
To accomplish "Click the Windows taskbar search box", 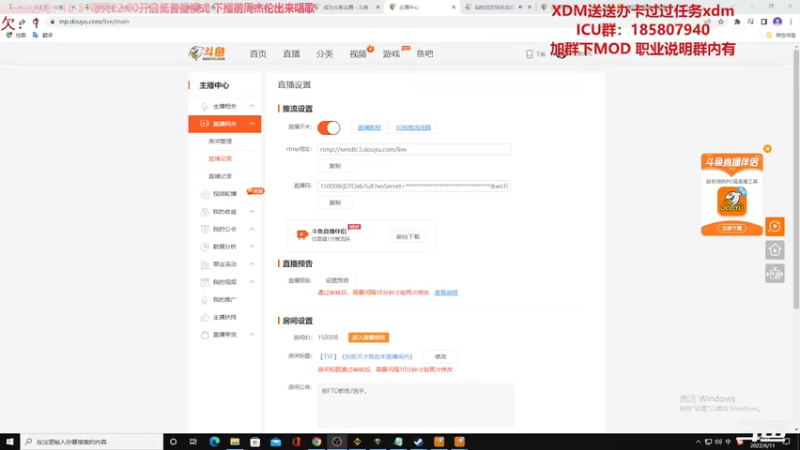I will click(92, 441).
